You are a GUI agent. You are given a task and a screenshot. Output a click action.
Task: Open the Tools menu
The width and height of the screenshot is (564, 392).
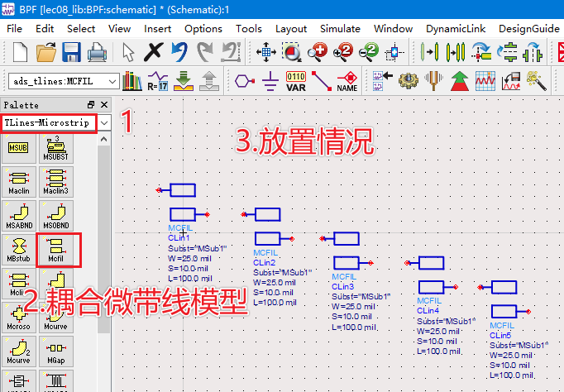[x=249, y=28]
